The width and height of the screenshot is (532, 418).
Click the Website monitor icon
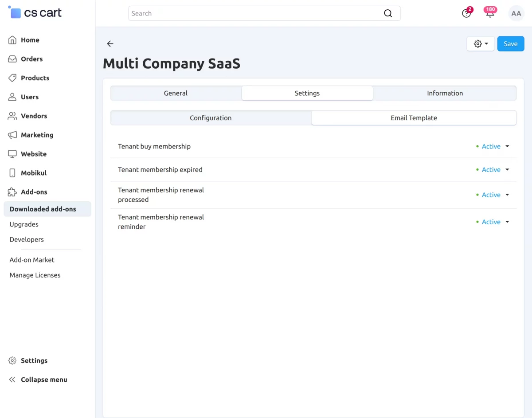point(12,154)
